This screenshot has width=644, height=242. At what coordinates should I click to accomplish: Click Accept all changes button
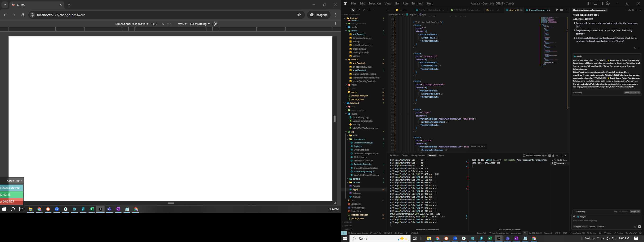[x=635, y=212]
